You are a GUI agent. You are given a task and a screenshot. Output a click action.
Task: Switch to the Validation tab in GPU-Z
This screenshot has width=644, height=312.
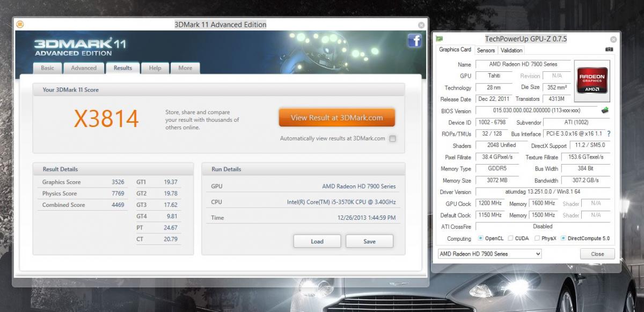pos(511,50)
